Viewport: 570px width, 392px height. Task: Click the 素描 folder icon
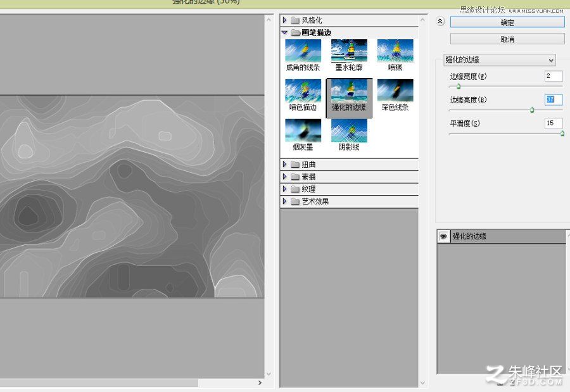point(295,177)
